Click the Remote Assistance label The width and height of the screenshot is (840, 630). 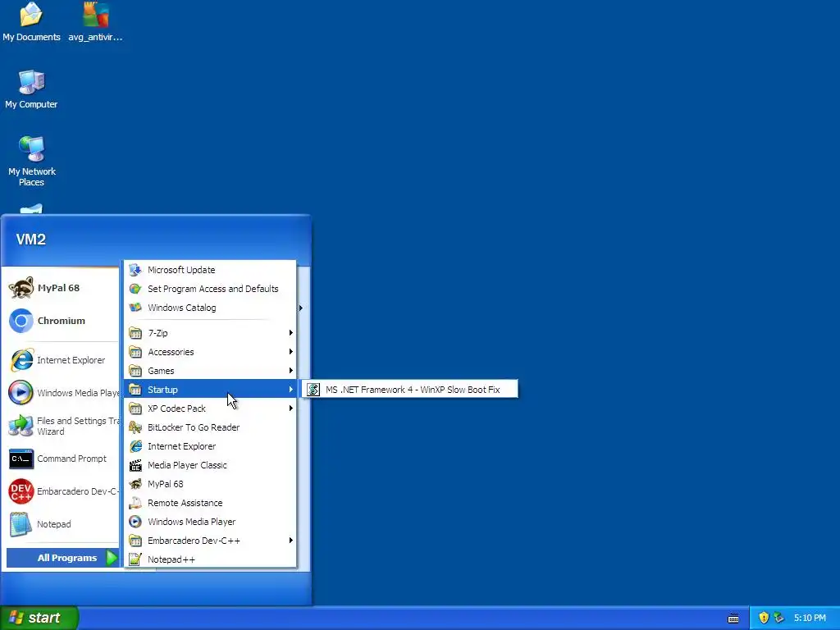[185, 503]
